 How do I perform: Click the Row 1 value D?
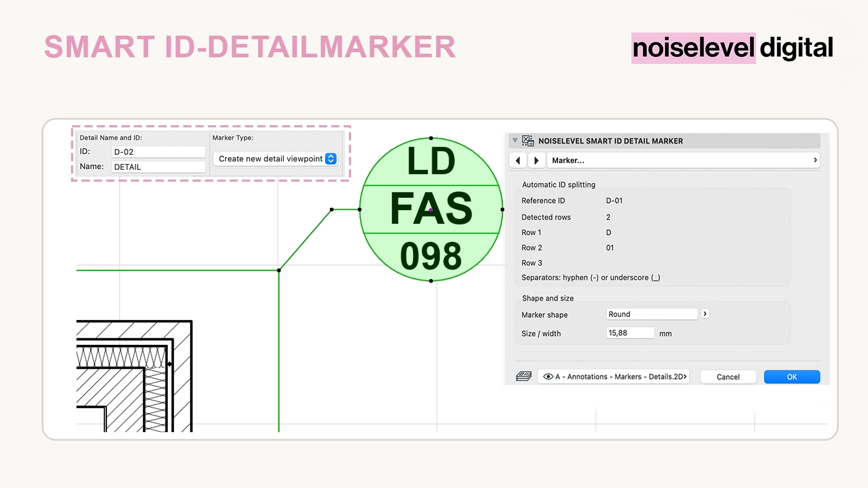[x=609, y=233]
